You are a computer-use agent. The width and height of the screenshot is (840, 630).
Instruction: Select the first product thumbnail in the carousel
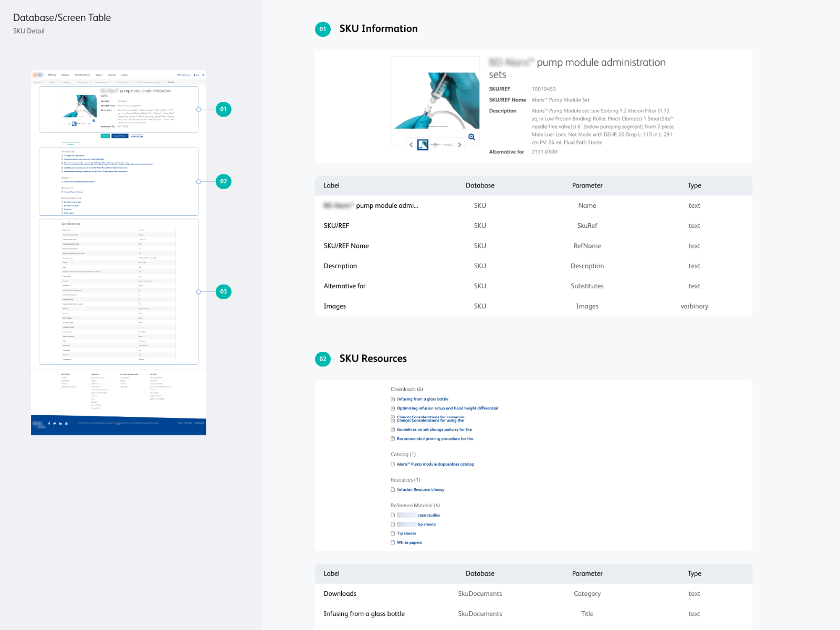click(423, 145)
